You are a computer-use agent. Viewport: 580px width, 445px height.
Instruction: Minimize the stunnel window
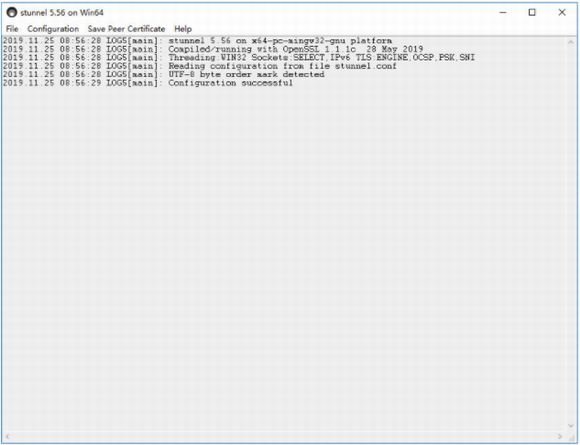point(503,13)
